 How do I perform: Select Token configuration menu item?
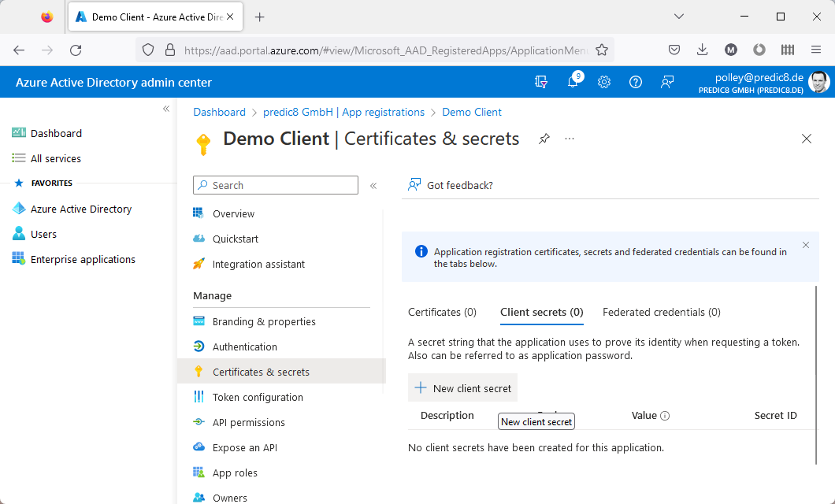coord(258,397)
